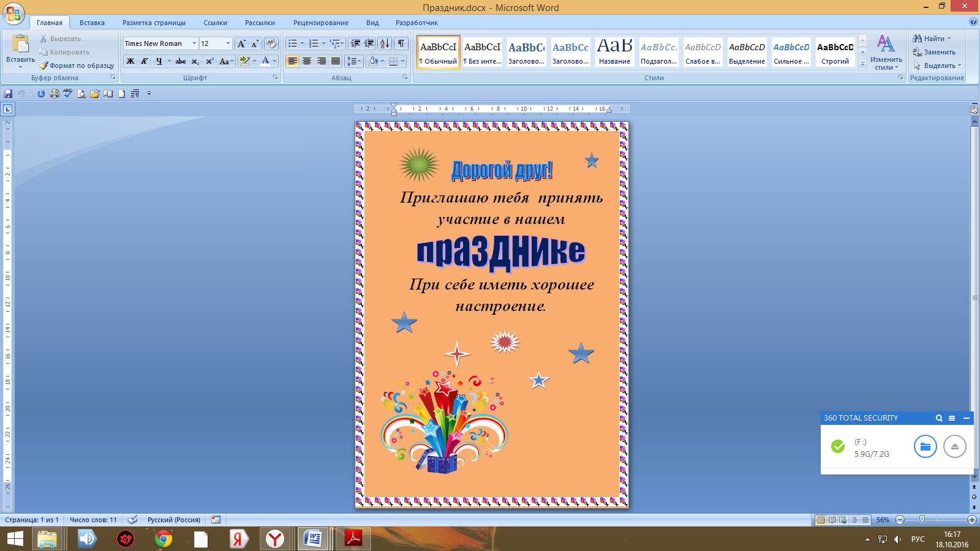Switch to Рассылки tab
This screenshot has width=980, height=551.
(260, 23)
